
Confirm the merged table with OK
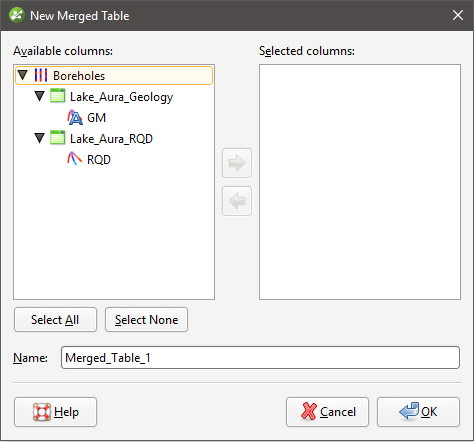pos(418,412)
